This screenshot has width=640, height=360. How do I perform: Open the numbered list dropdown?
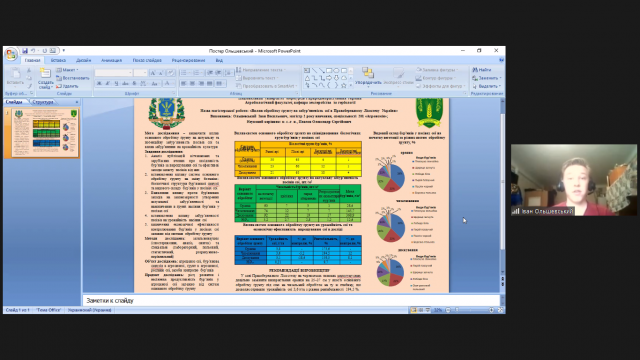coord(198,73)
